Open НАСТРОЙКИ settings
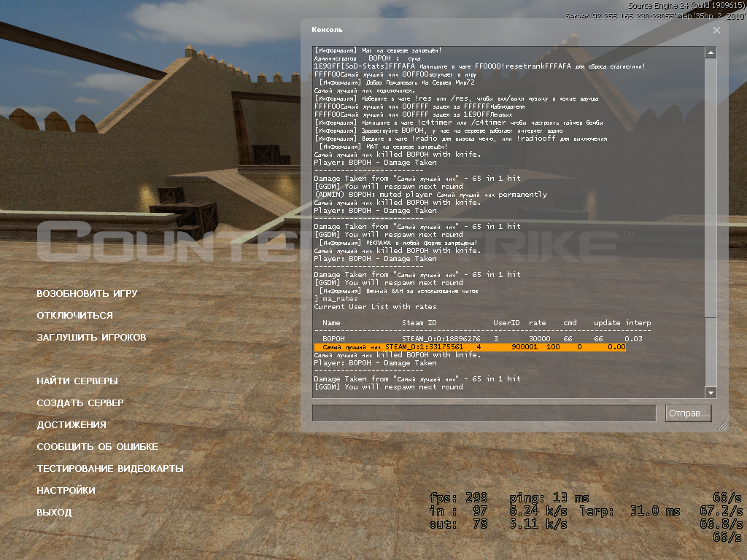Viewport: 747px width, 560px height. (66, 491)
